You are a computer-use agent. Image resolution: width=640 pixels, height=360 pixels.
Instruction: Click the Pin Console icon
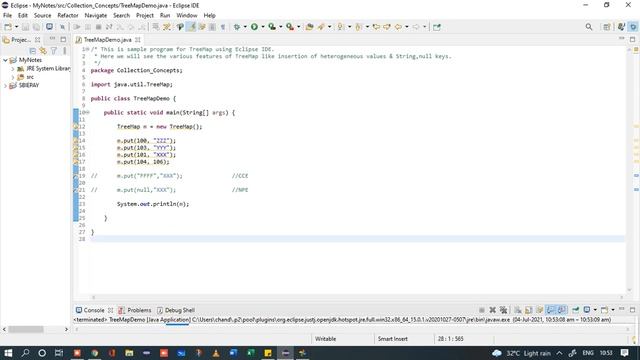pyautogui.click(x=576, y=310)
